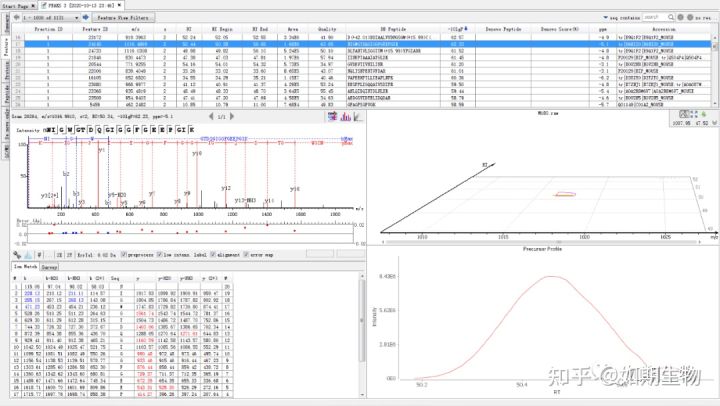The height and width of the screenshot is (406, 720).
Task: Sort by DB Peptide column header
Action: click(393, 29)
